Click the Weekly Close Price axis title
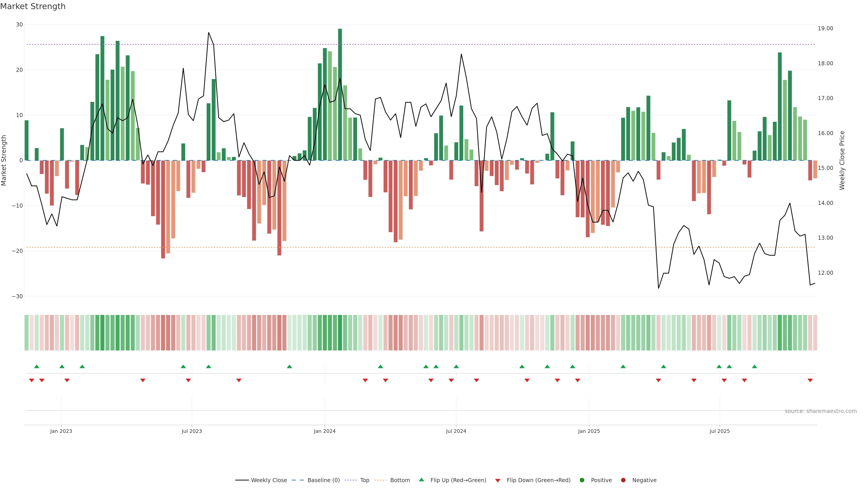 tap(842, 160)
